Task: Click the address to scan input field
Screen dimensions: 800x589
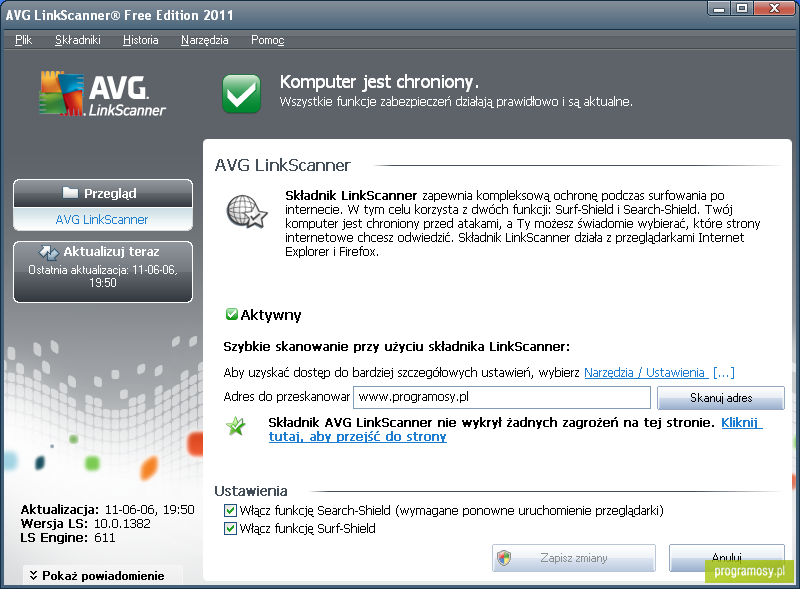Action: pos(502,397)
